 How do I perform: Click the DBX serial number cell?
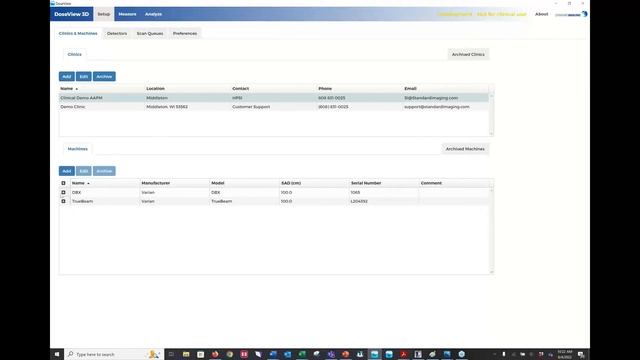(355, 193)
